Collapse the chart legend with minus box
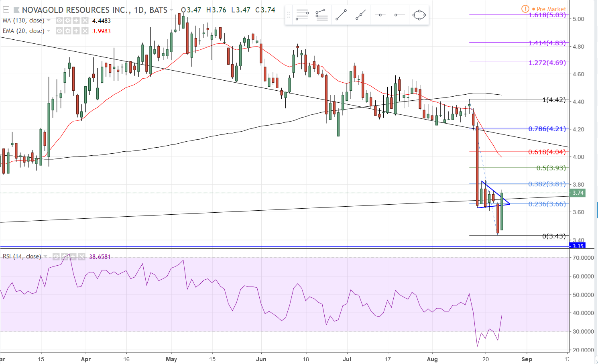The height and width of the screenshot is (364, 598). coord(6,10)
